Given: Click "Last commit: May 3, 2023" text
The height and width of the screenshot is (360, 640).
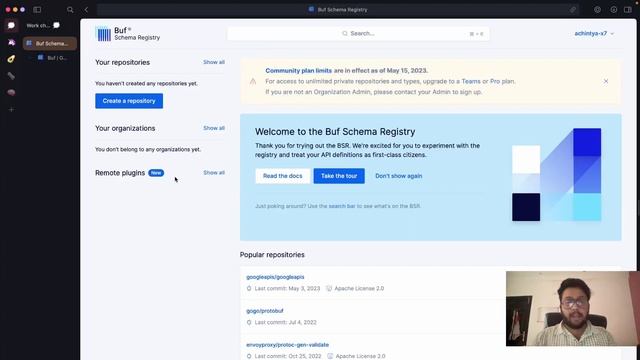Looking at the screenshot, I should point(287,288).
